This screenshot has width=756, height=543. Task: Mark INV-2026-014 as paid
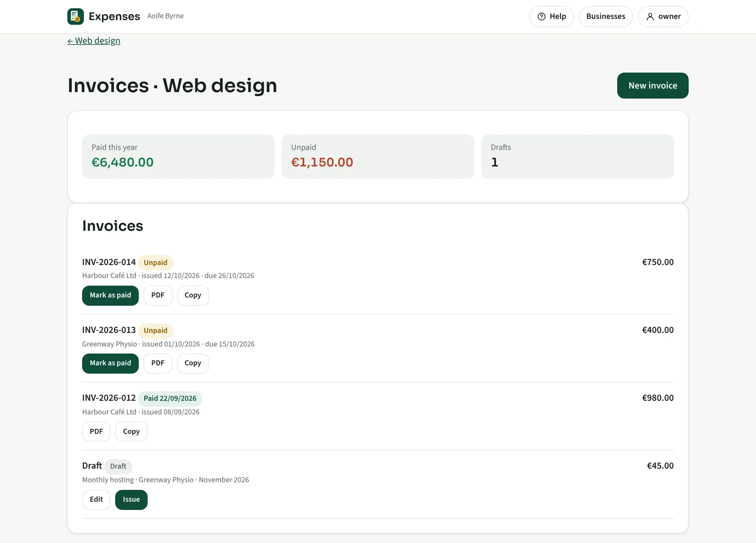[110, 295]
